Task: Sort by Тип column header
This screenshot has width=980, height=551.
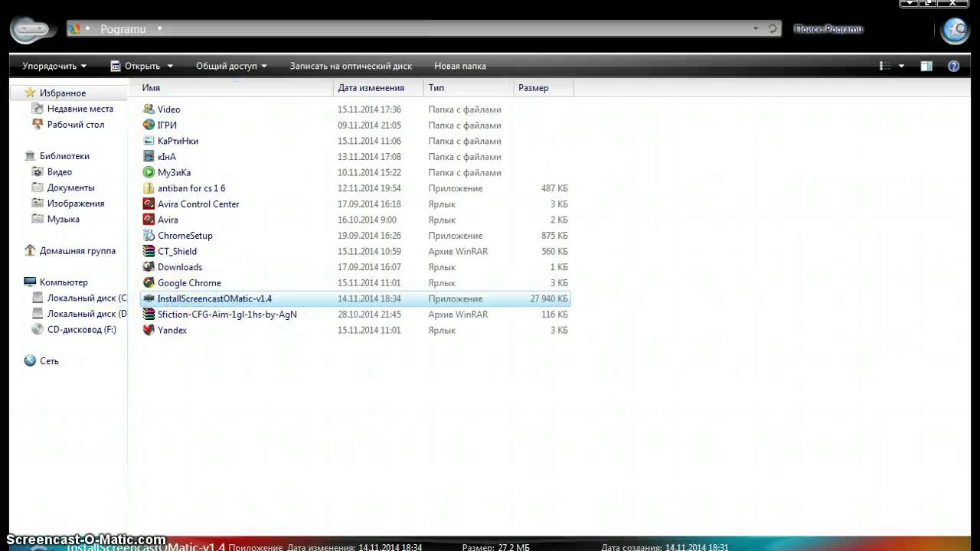Action: point(469,88)
